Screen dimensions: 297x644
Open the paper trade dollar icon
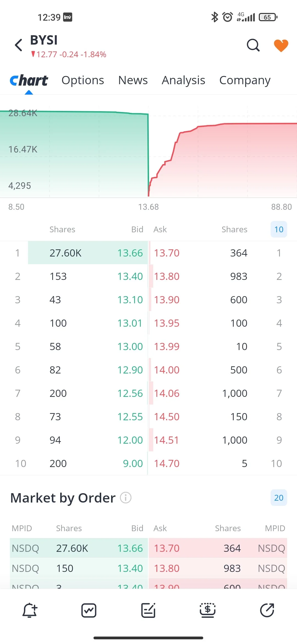pyautogui.click(x=208, y=610)
